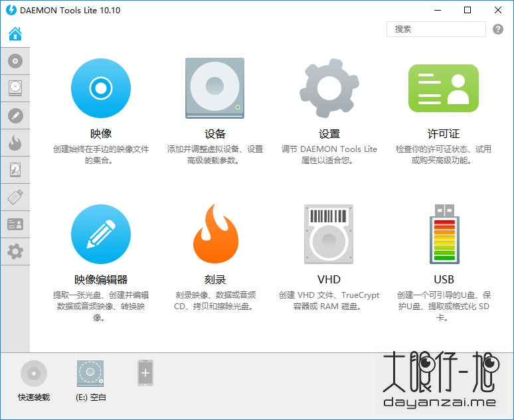Click the (E:) 空白 label

coord(91,397)
